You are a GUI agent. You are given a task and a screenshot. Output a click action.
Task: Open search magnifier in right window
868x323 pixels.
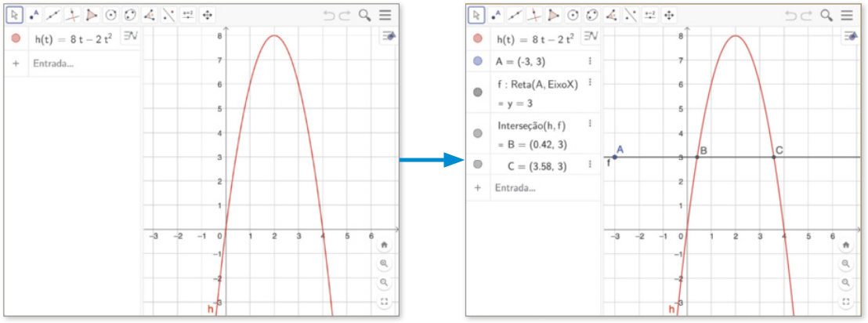tap(826, 16)
